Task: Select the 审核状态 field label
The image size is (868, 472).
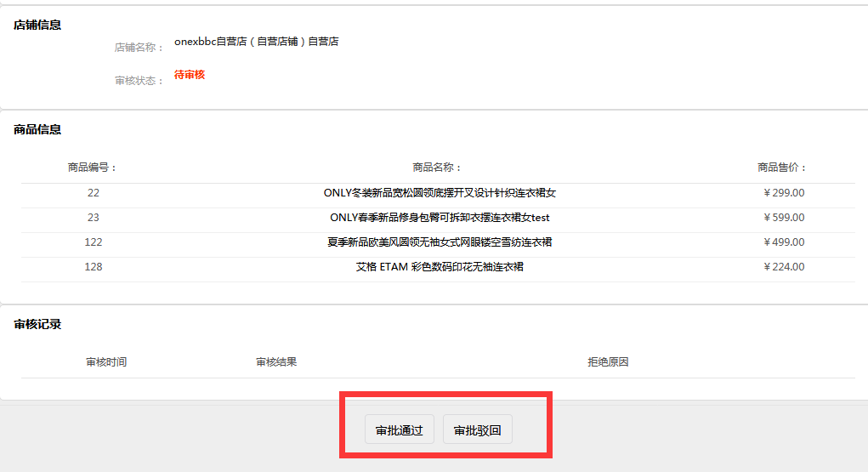Action: pyautogui.click(x=139, y=81)
